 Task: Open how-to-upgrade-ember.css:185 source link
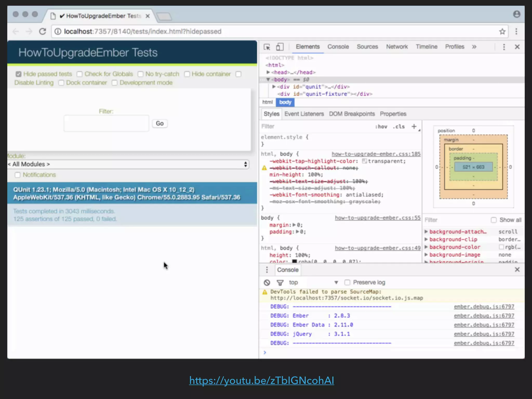(x=376, y=154)
